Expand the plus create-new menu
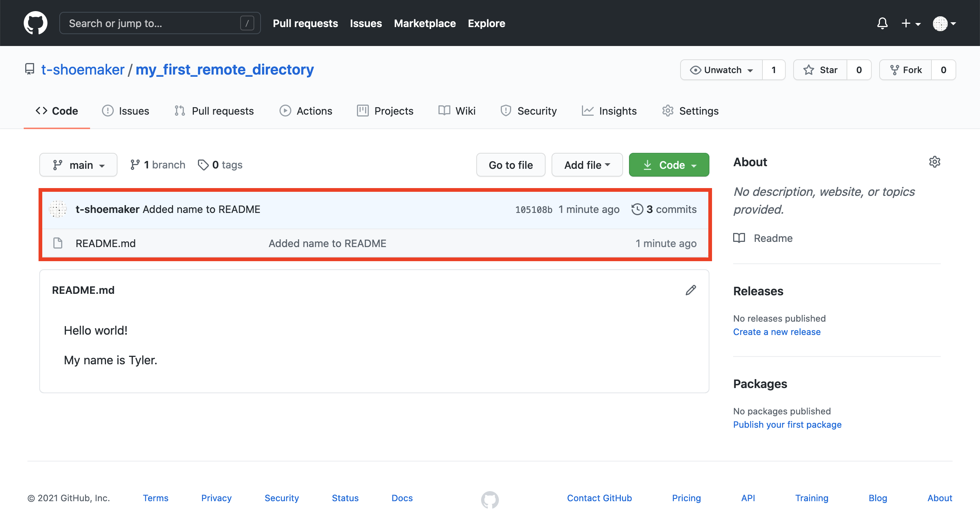 pos(910,23)
